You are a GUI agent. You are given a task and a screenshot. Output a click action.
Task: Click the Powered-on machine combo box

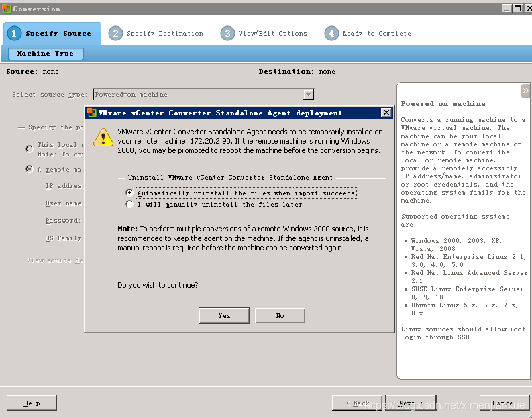[203, 95]
